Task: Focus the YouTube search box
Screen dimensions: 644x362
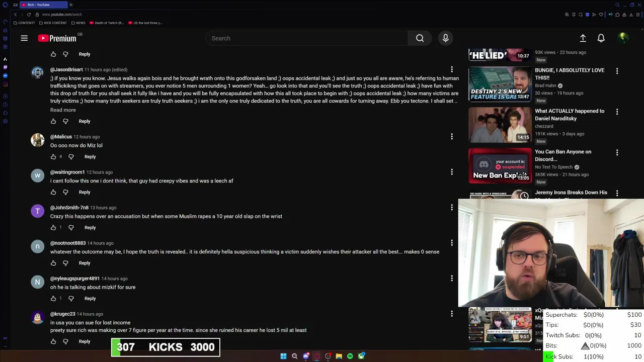Action: [x=307, y=38]
